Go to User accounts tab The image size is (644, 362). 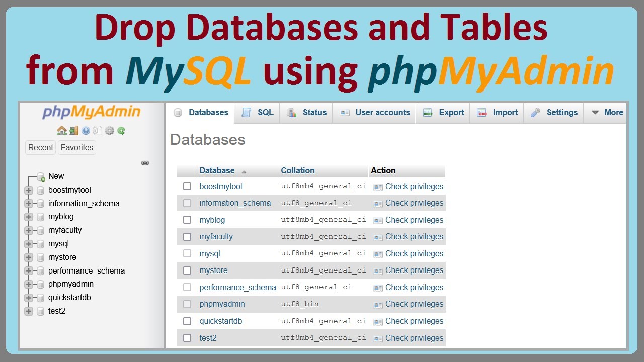[374, 113]
